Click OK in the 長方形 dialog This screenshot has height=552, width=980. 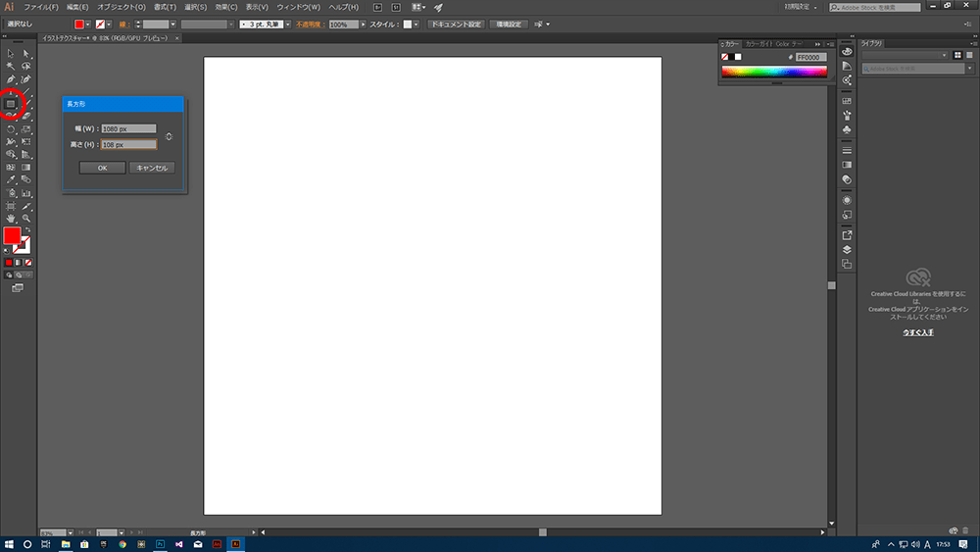[102, 168]
